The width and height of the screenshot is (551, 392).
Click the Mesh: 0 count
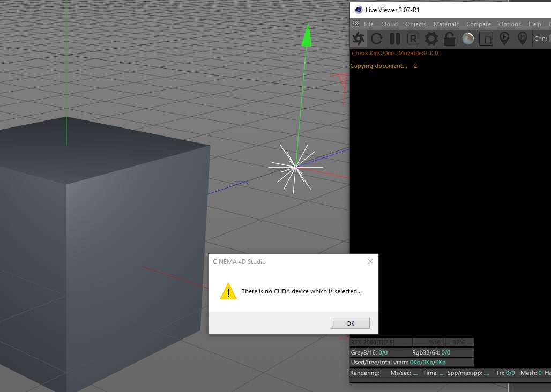pos(531,373)
